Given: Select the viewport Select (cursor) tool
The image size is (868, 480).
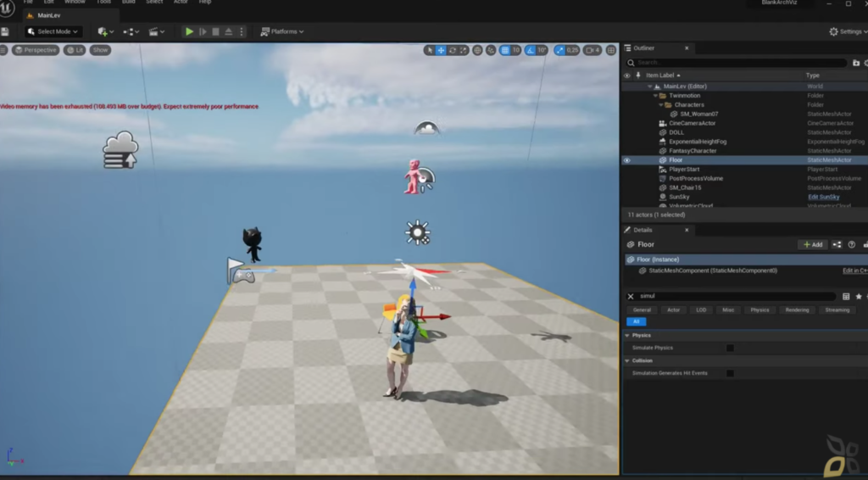Looking at the screenshot, I should (x=430, y=50).
